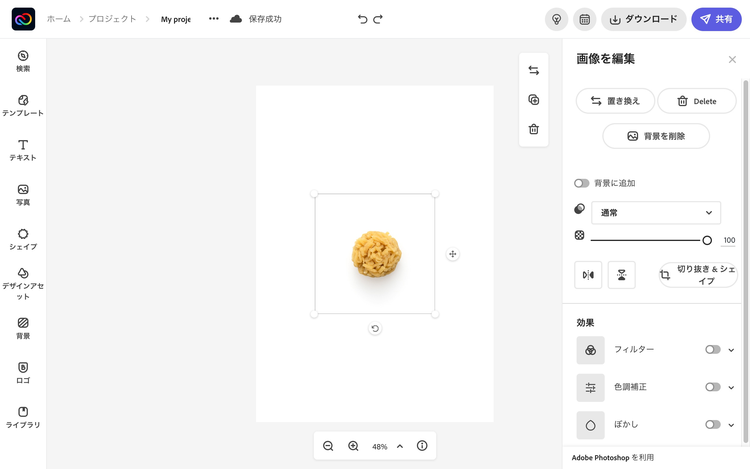The image size is (750, 469).
Task: Open 切り抜き & シェイプ crop button
Action: (698, 275)
